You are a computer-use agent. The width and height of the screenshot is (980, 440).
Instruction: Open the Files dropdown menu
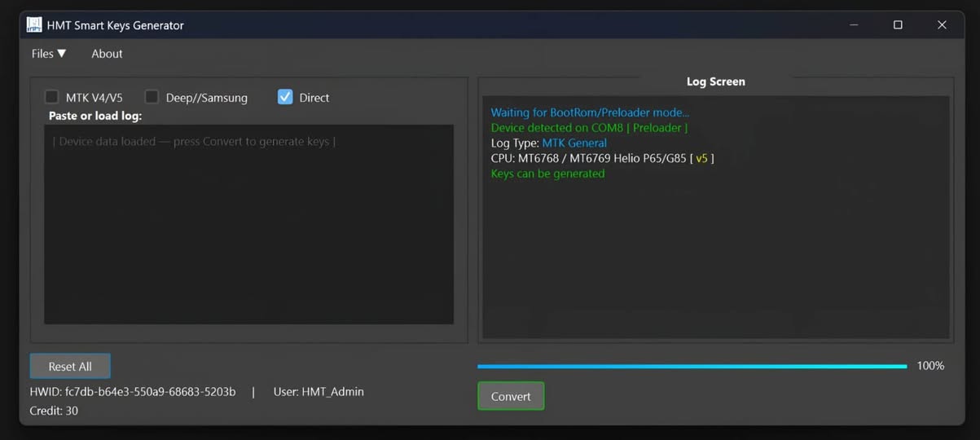(x=49, y=54)
